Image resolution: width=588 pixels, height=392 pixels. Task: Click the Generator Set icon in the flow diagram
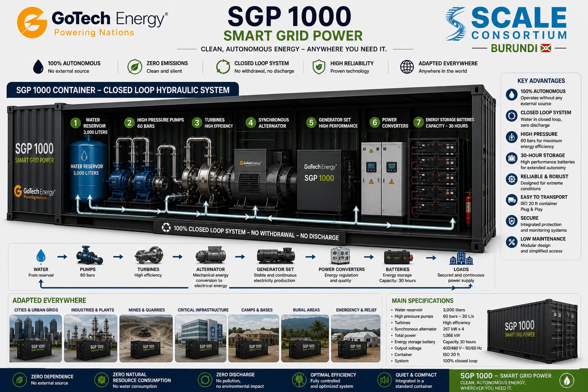pos(275,256)
